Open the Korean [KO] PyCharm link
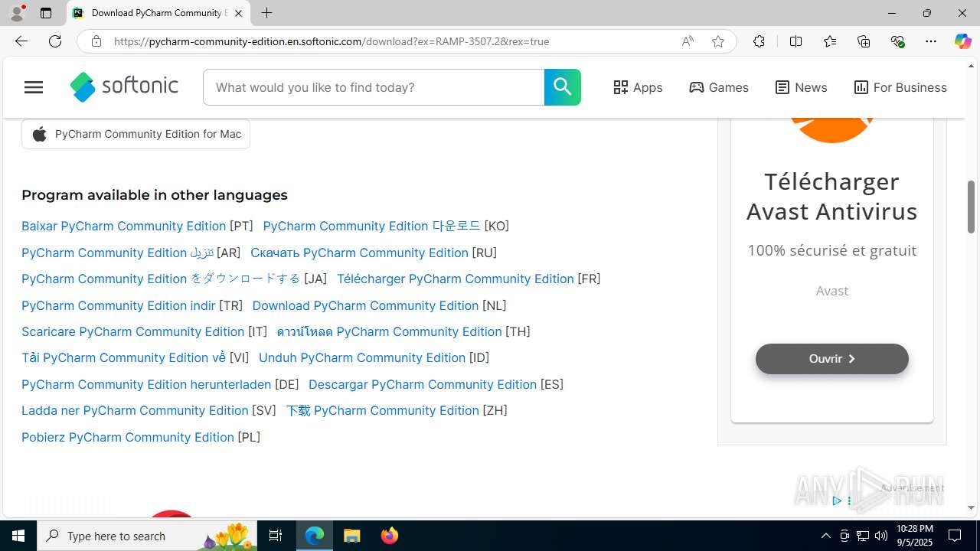Viewport: 980px width, 551px height. [x=371, y=226]
